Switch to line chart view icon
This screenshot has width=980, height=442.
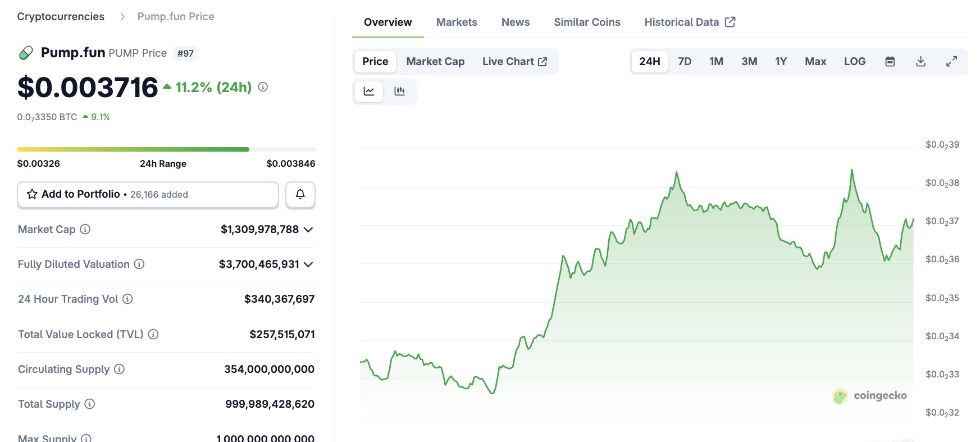369,91
